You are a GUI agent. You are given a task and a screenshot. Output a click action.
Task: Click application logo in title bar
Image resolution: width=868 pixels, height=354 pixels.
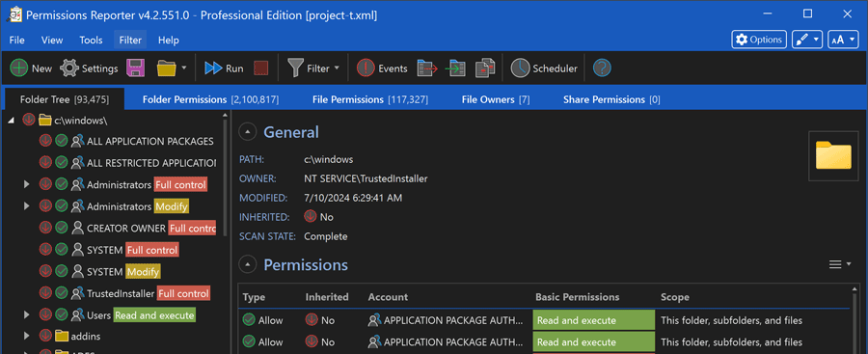pos(14,14)
